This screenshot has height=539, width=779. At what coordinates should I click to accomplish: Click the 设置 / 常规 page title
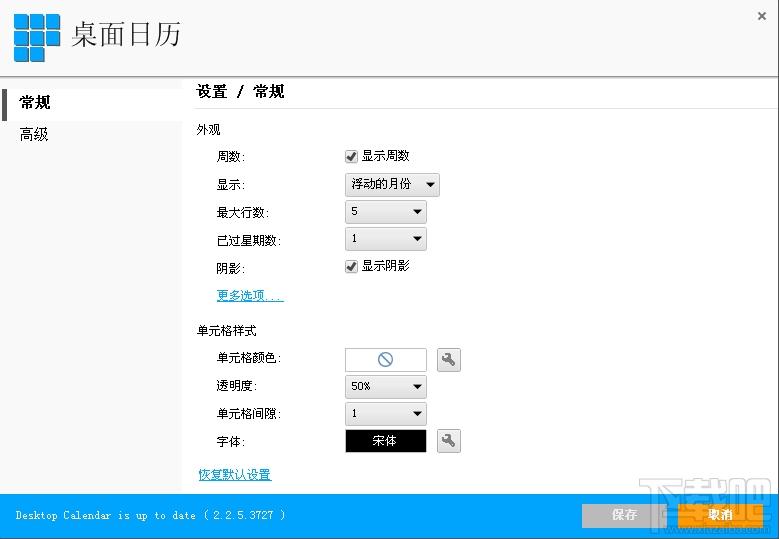(240, 92)
